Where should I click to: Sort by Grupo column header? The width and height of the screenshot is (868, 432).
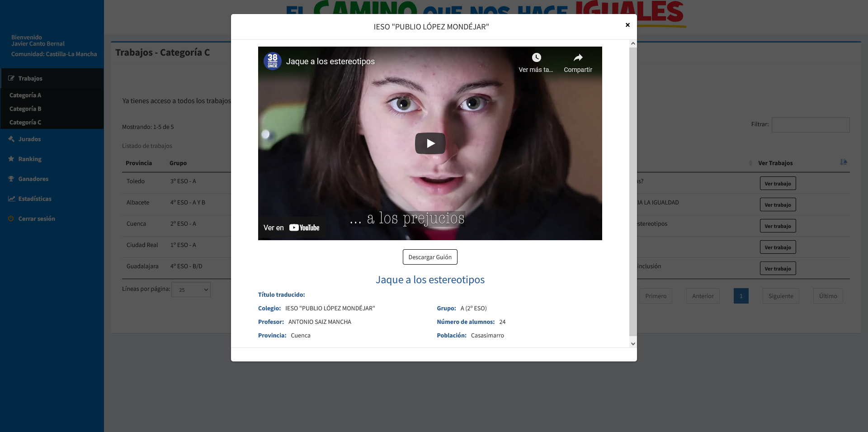point(178,163)
